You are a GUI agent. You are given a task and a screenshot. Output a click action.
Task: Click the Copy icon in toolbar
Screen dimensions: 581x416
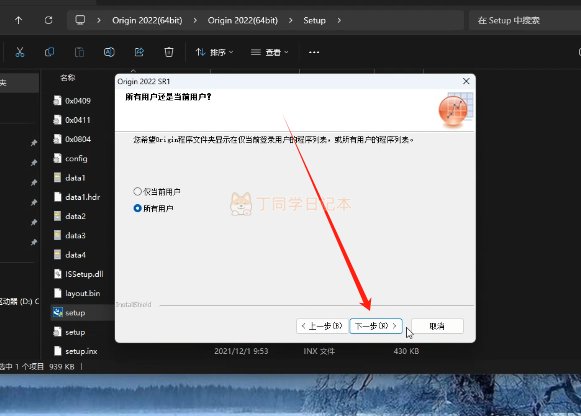coord(49,52)
